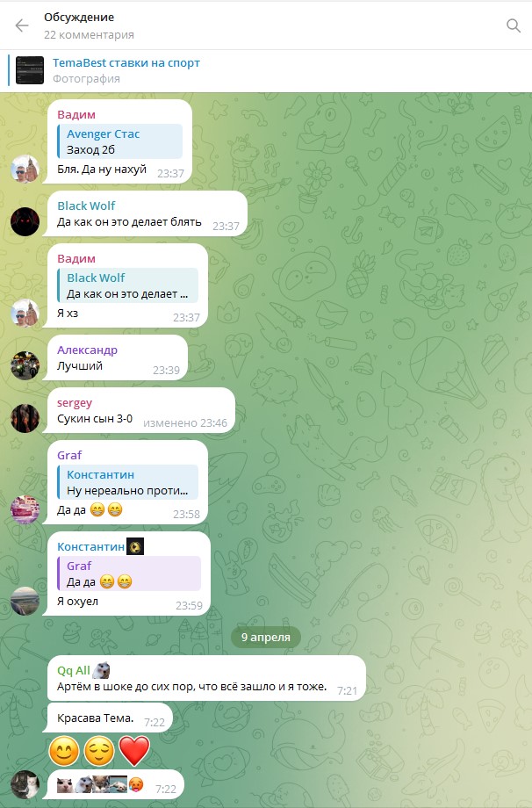Open the pinned post photo thumbnail
Image resolution: width=532 pixels, height=808 pixels.
pyautogui.click(x=30, y=70)
